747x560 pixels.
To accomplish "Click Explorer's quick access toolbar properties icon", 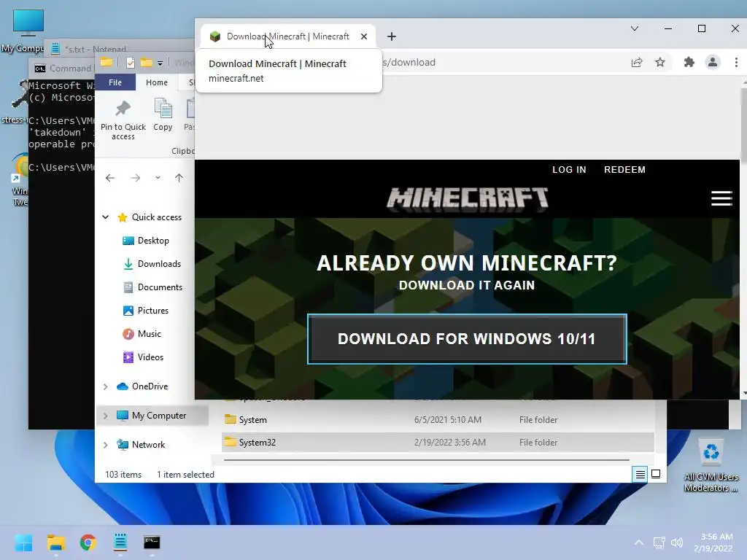I will click(131, 63).
